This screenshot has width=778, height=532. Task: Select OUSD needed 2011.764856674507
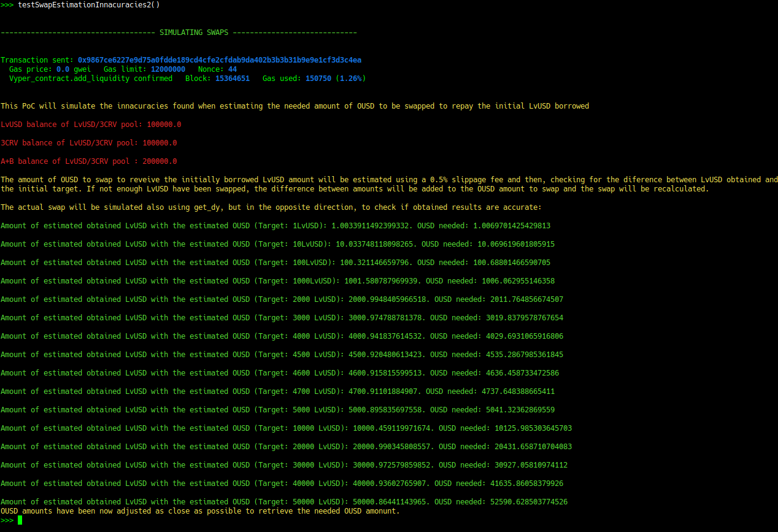pyautogui.click(x=526, y=299)
